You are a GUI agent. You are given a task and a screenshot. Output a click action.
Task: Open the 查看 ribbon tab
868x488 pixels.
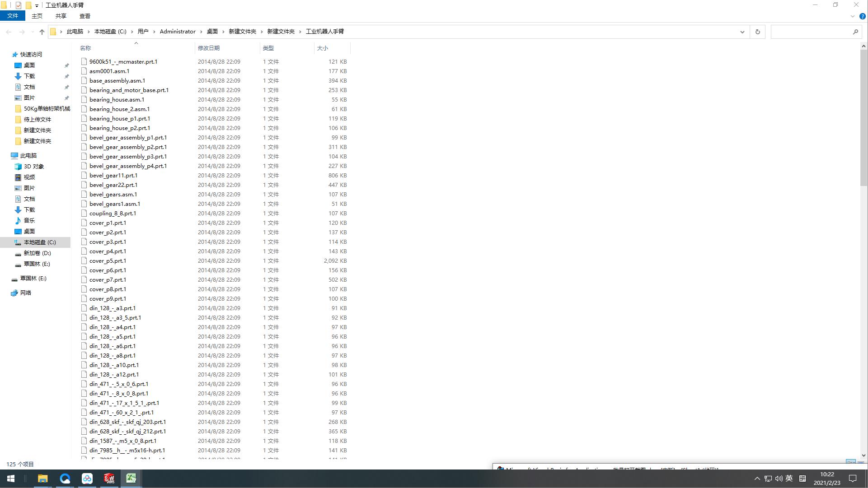click(84, 16)
